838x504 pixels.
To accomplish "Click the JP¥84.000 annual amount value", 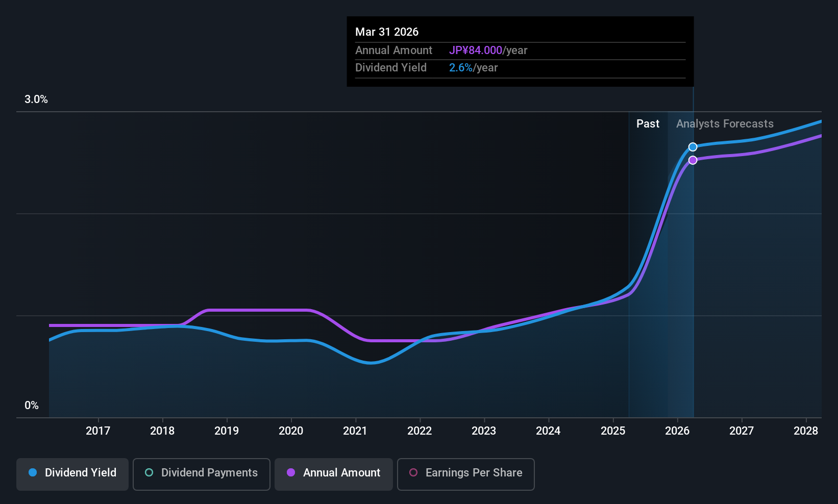I will 476,51.
